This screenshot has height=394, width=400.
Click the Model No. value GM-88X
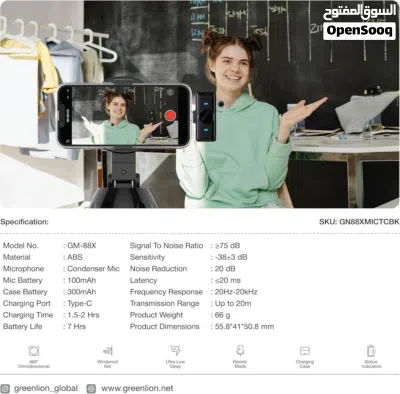pos(82,246)
